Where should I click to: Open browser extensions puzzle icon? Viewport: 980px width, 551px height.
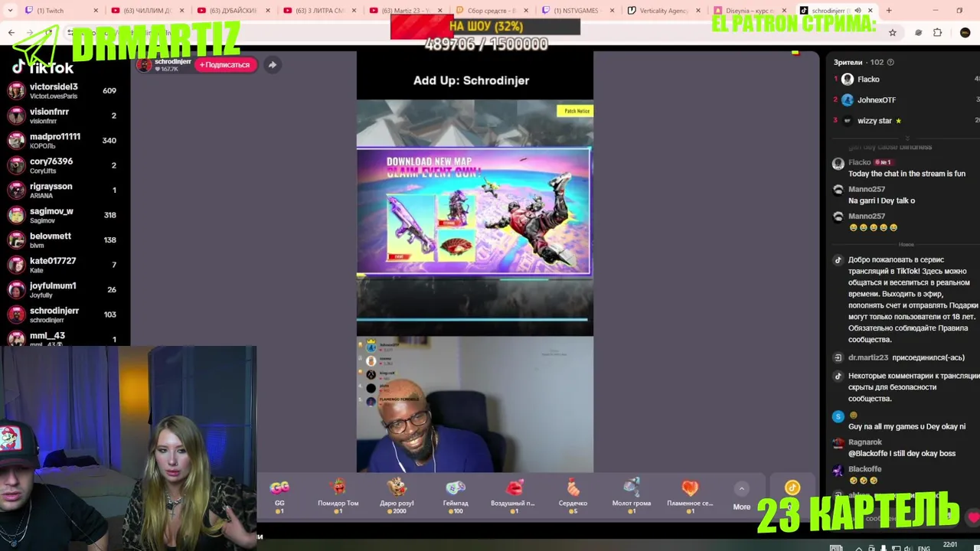[x=937, y=33]
